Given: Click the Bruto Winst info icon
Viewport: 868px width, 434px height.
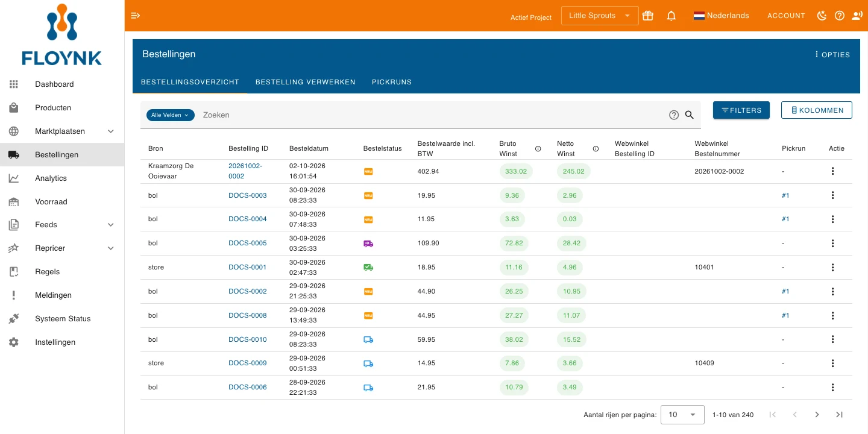Looking at the screenshot, I should point(538,149).
